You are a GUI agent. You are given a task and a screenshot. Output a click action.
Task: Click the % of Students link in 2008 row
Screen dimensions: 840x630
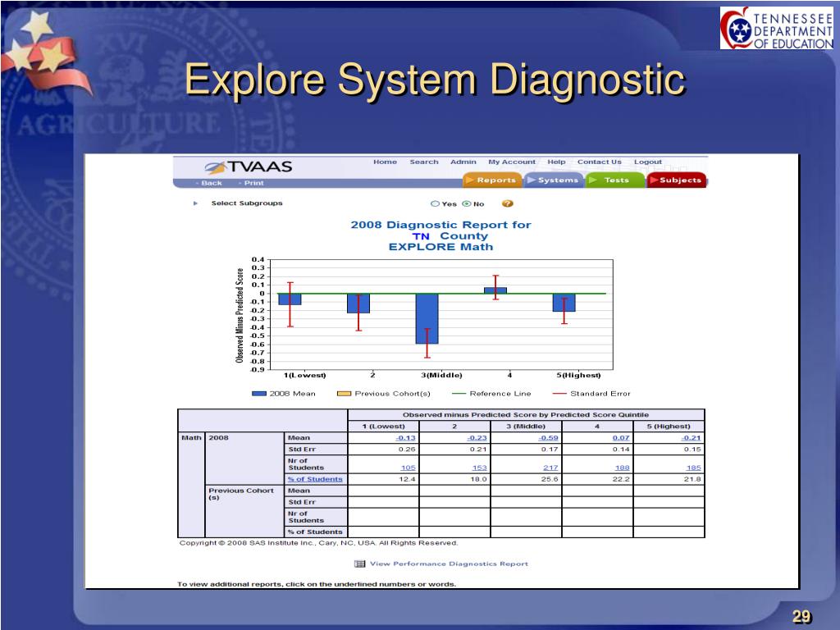pyautogui.click(x=315, y=479)
